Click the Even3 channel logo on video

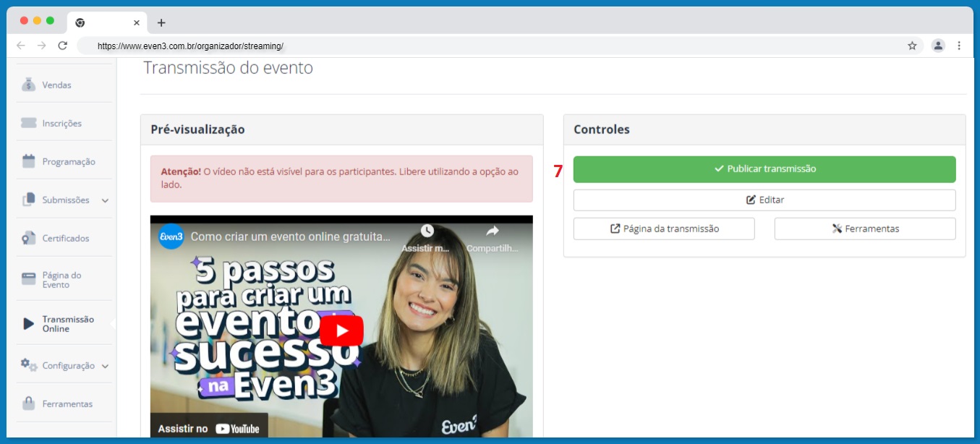point(171,236)
